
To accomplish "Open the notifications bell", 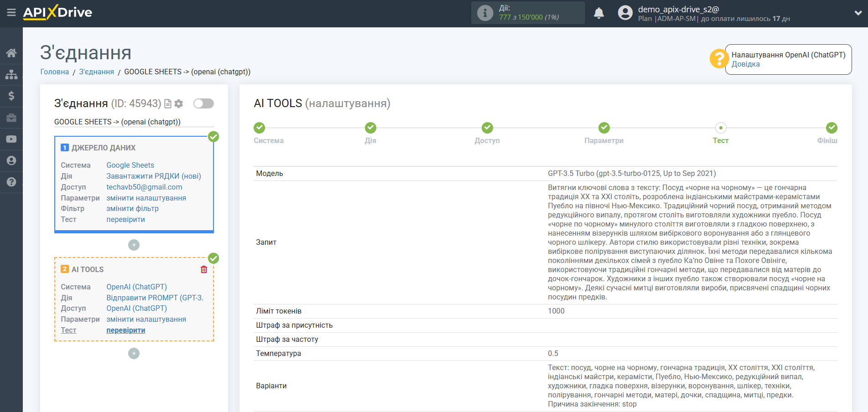I will click(x=599, y=13).
